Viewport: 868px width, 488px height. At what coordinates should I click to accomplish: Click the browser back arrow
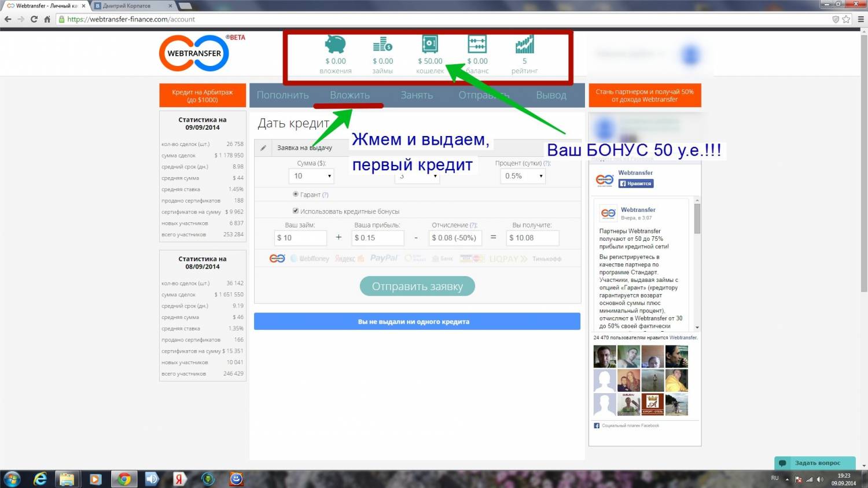point(8,19)
